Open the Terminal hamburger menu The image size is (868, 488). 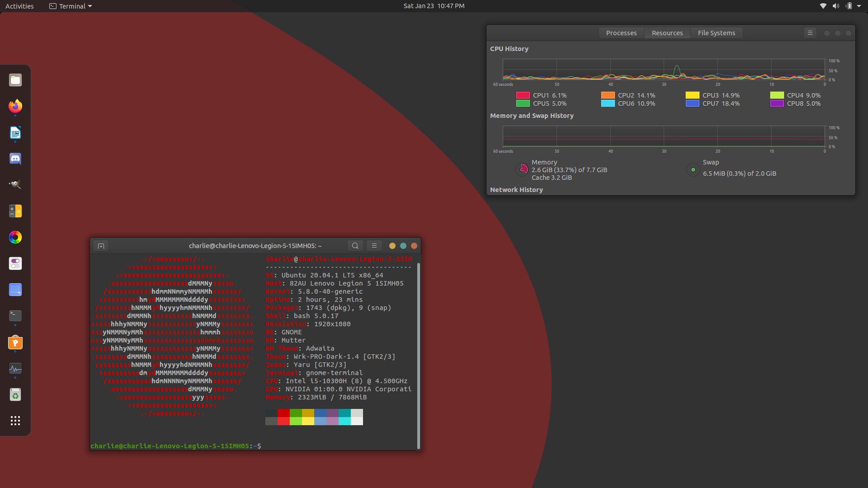[374, 246]
